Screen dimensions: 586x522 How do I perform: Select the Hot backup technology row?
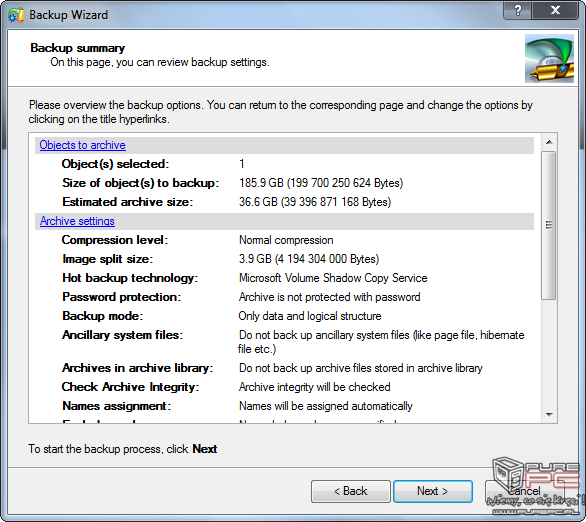[x=284, y=278]
